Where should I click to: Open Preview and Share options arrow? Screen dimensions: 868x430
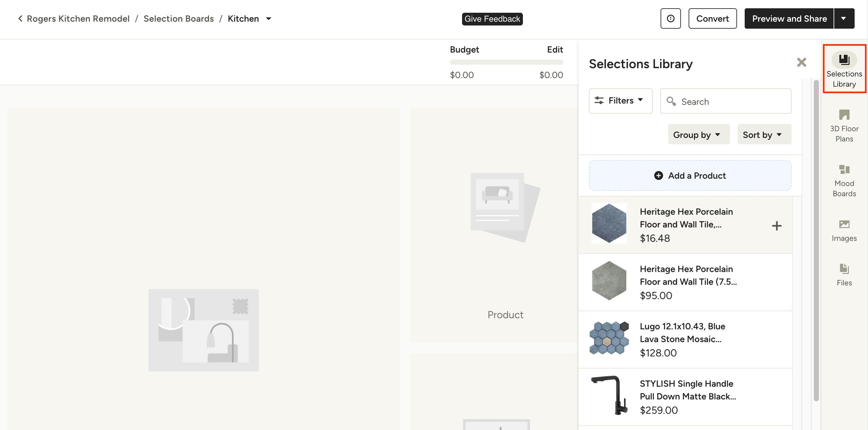click(843, 18)
